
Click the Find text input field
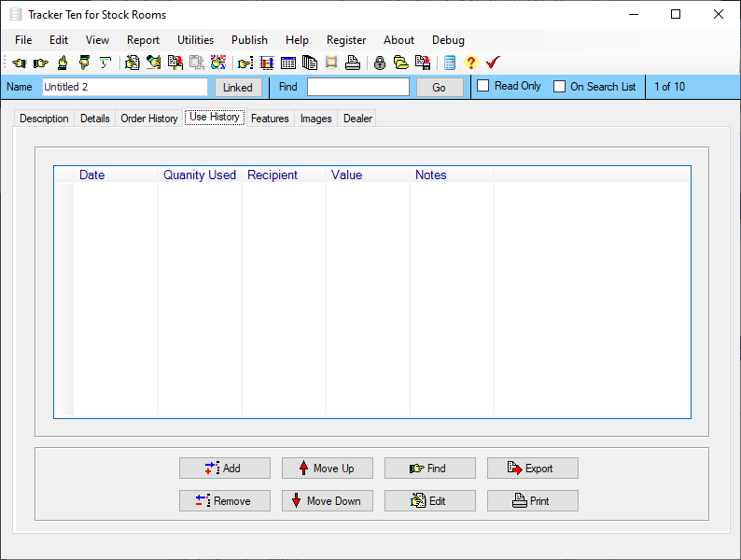click(358, 87)
